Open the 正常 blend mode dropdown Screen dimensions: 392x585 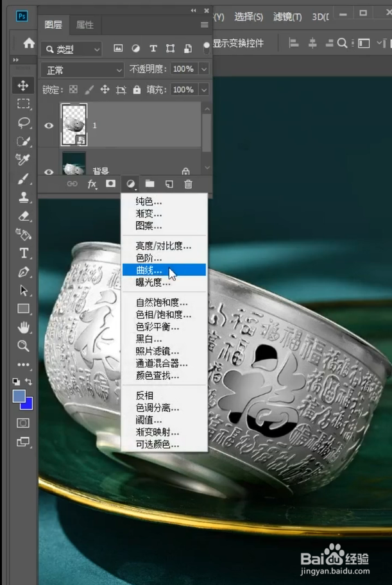coord(83,70)
